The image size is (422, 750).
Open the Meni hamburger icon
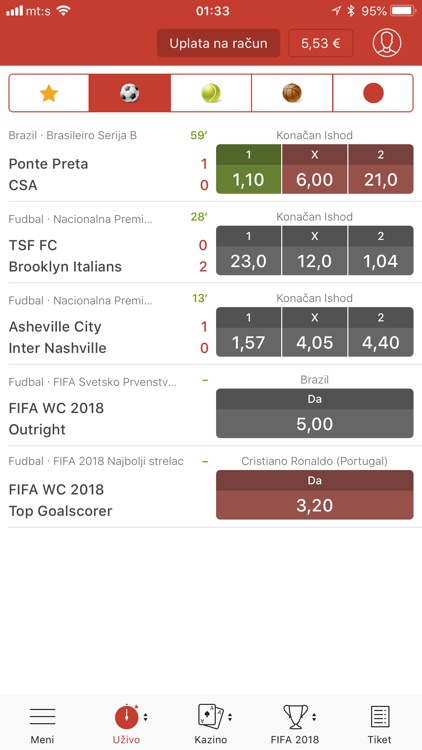[43, 717]
